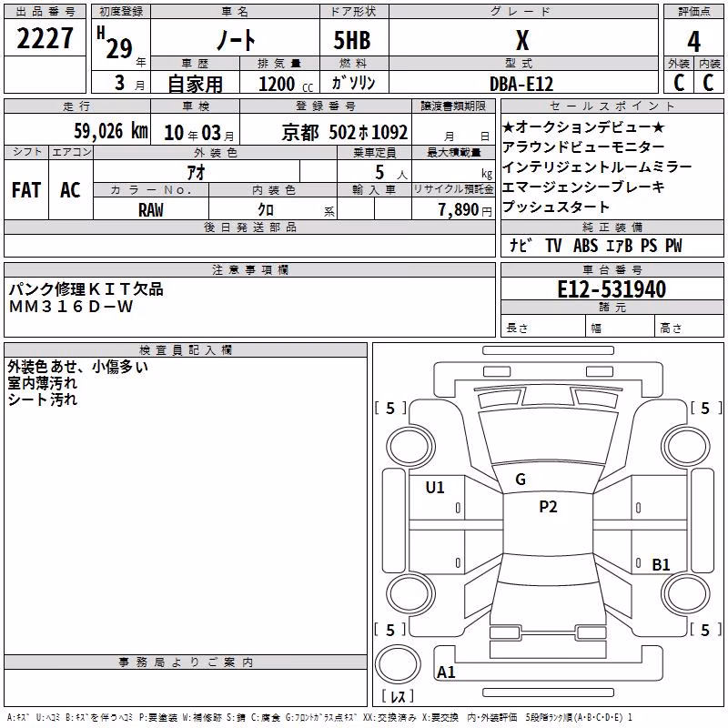Click vehicle history 自家用
Screen dimensions: 728x728
(x=195, y=84)
